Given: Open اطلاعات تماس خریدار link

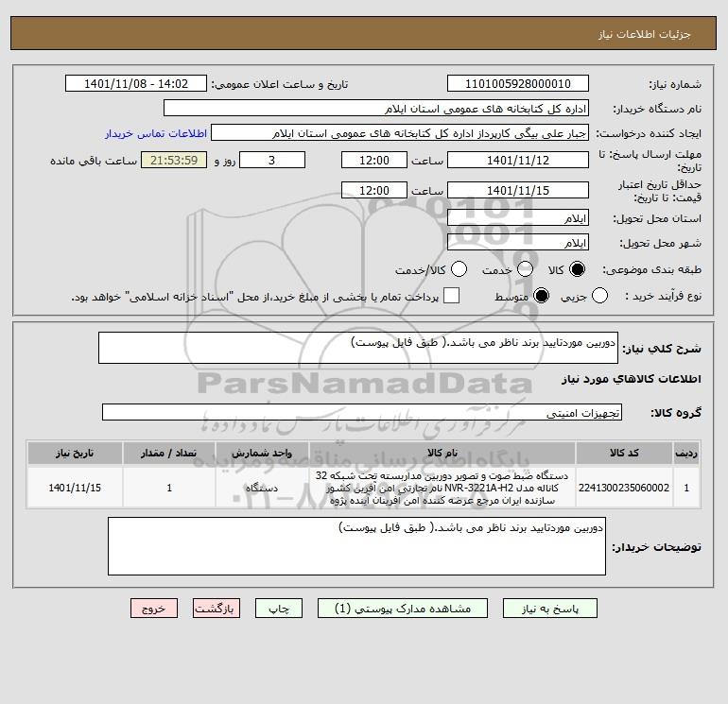Looking at the screenshot, I should 156,133.
